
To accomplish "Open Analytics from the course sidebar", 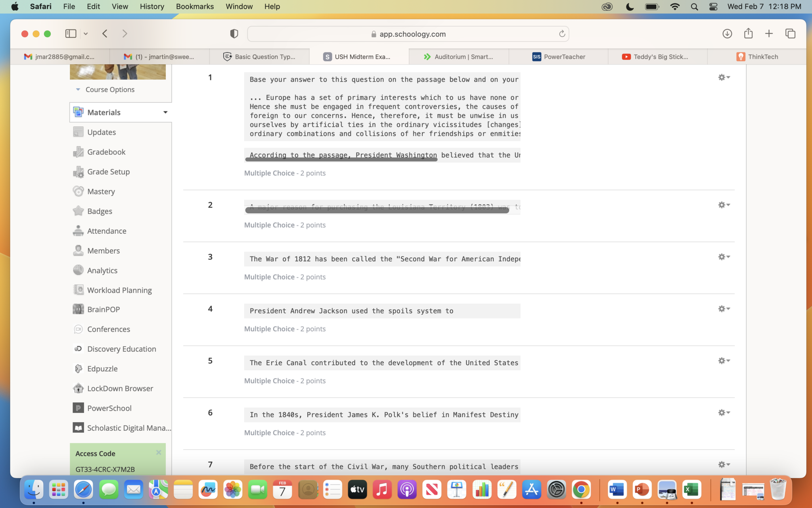I will (102, 270).
